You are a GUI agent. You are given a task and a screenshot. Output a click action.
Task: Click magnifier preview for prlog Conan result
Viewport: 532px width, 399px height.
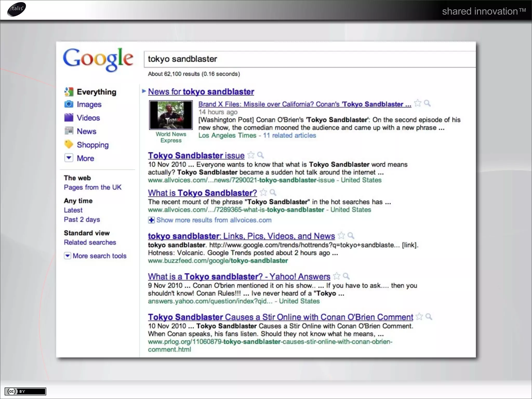429,317
